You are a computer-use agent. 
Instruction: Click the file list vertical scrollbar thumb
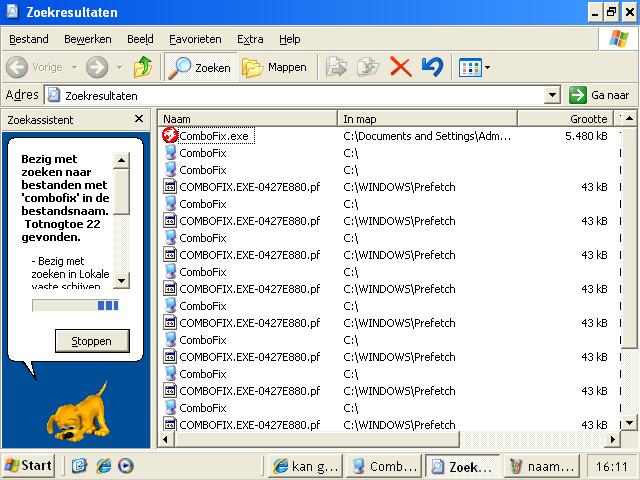629,238
